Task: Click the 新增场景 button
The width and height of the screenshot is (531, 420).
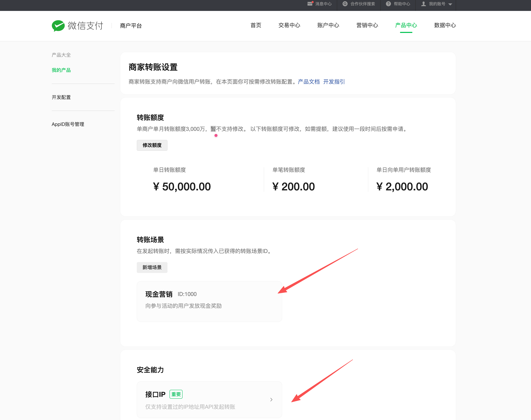Action: click(152, 267)
